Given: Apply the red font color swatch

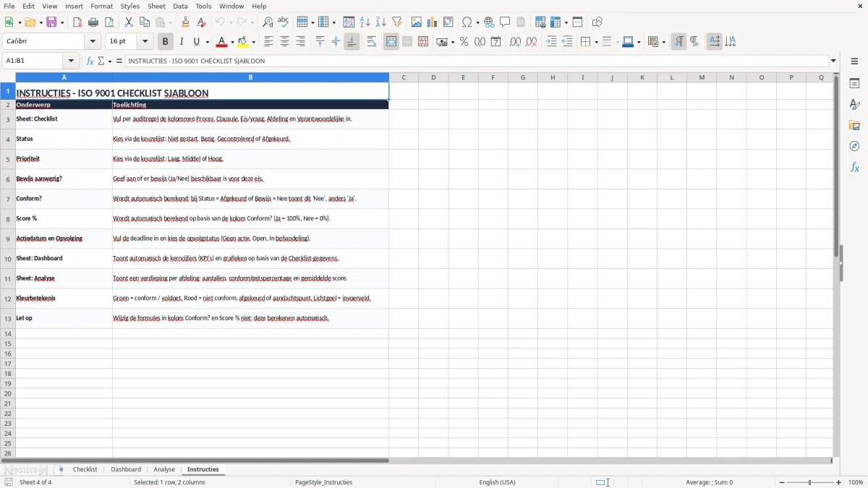Looking at the screenshot, I should 221,42.
